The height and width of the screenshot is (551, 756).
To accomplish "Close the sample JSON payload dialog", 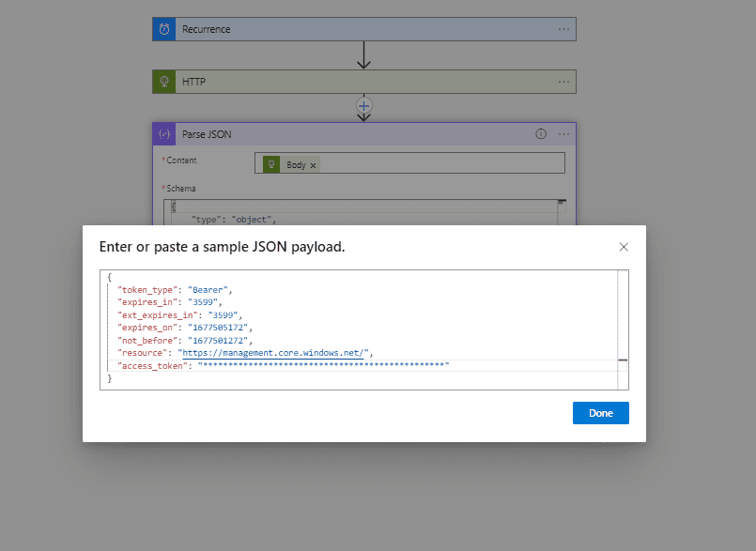I will pyautogui.click(x=624, y=247).
